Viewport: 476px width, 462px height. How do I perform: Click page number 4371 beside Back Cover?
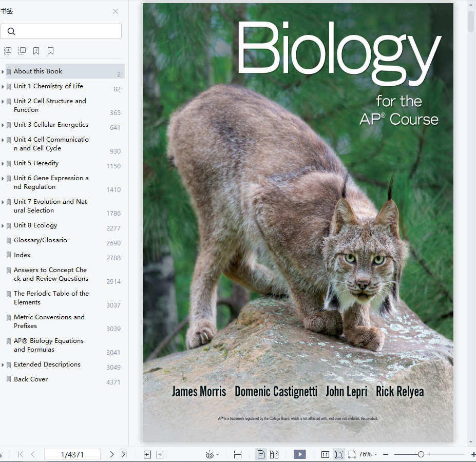(113, 382)
